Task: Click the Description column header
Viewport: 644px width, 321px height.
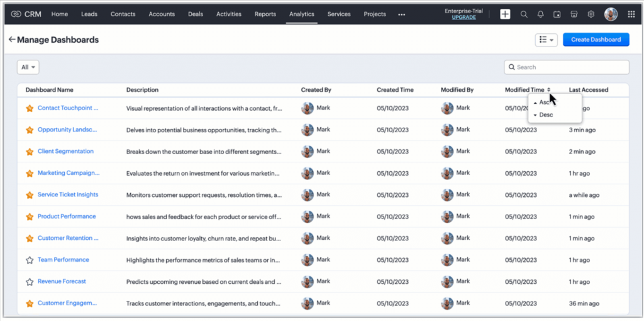Action: coord(142,89)
